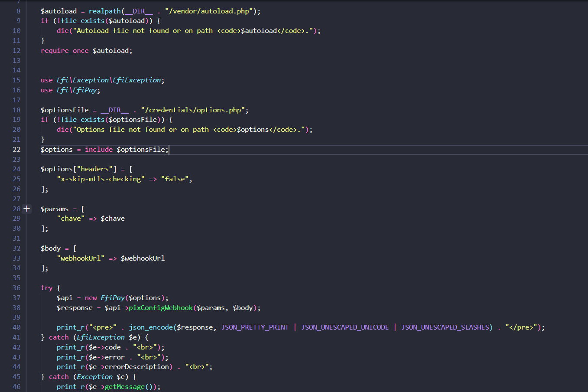The width and height of the screenshot is (588, 392).
Task: Select the "/credentials/options.php" string
Action: click(x=193, y=110)
